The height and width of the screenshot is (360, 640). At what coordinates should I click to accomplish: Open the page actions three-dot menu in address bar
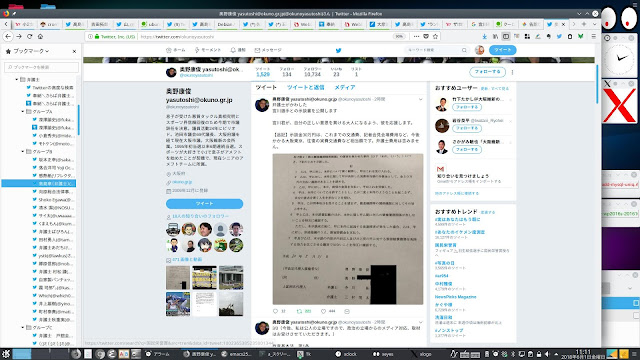pos(416,36)
